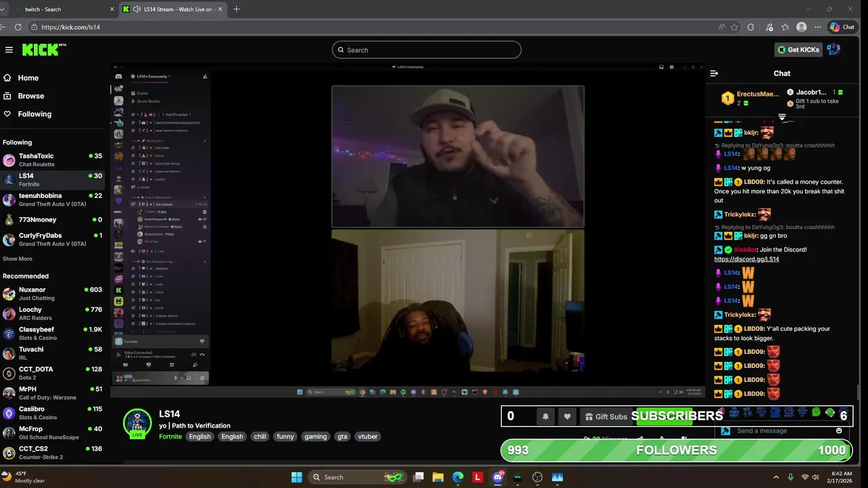Add this page to favorites

pos(734,27)
